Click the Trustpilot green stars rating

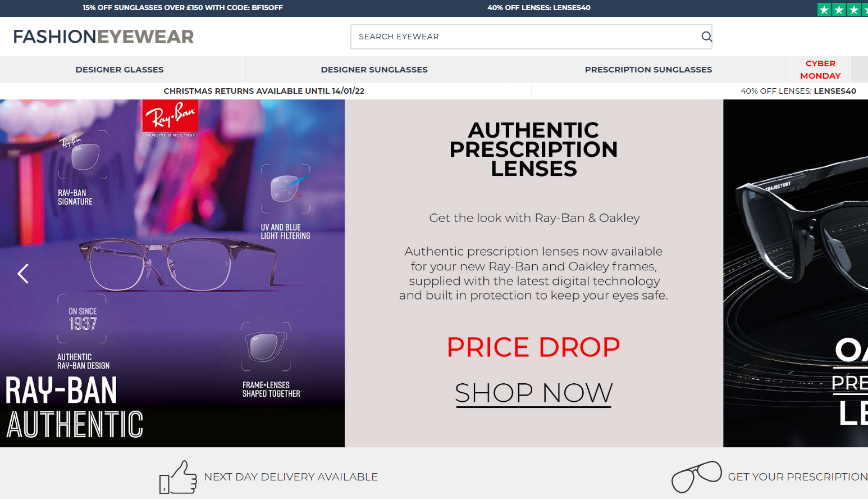click(x=842, y=10)
